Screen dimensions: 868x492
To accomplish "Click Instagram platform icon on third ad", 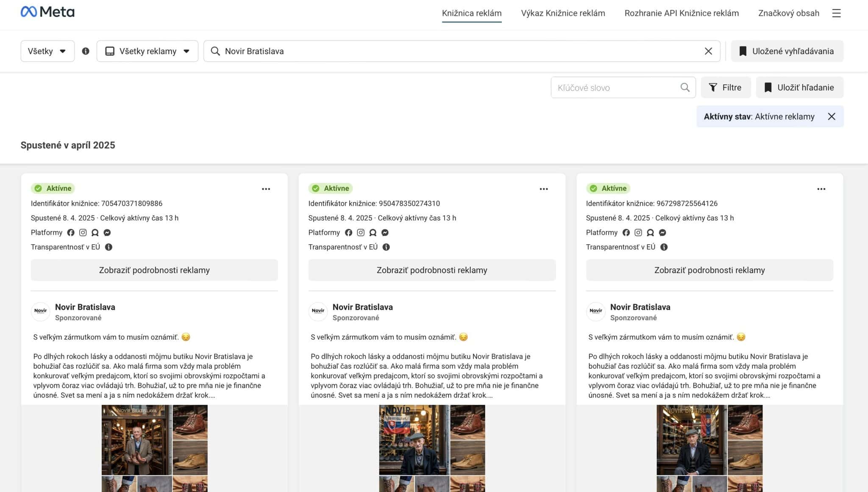I will (x=638, y=232).
